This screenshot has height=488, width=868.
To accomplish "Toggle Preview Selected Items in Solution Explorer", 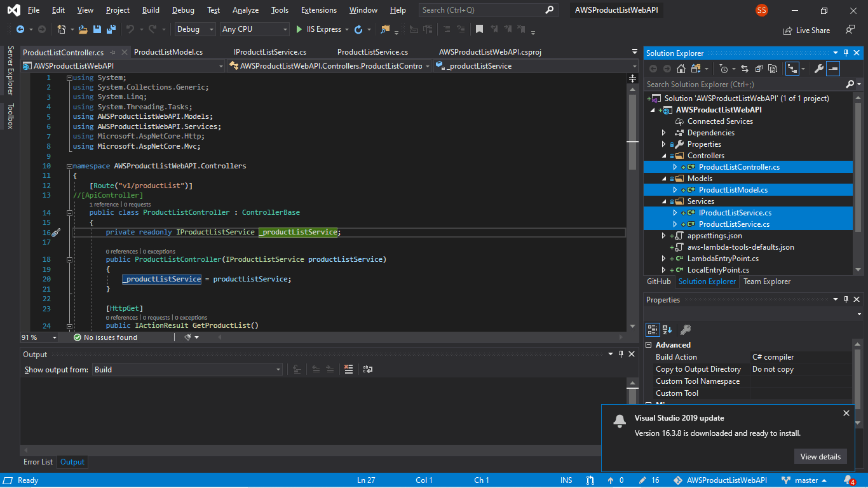I will tap(832, 68).
